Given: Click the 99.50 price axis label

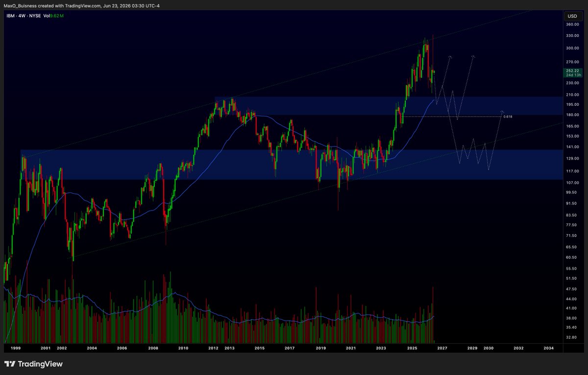Looking at the screenshot, I should coord(571,192).
